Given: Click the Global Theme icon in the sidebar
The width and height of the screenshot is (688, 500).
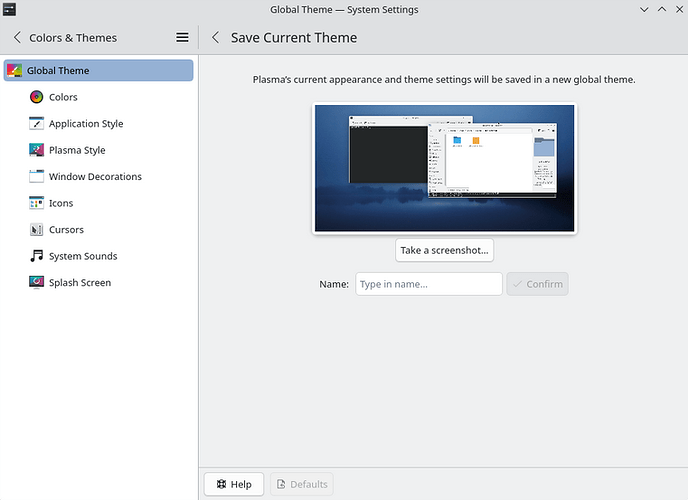Looking at the screenshot, I should tap(14, 71).
